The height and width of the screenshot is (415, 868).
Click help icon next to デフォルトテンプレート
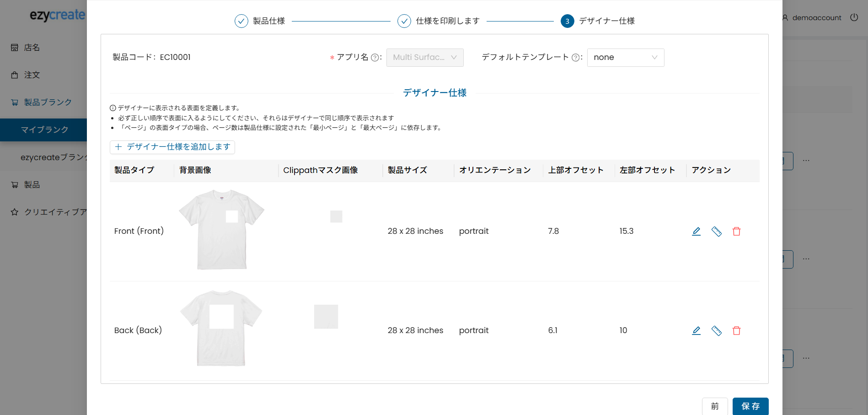(575, 58)
